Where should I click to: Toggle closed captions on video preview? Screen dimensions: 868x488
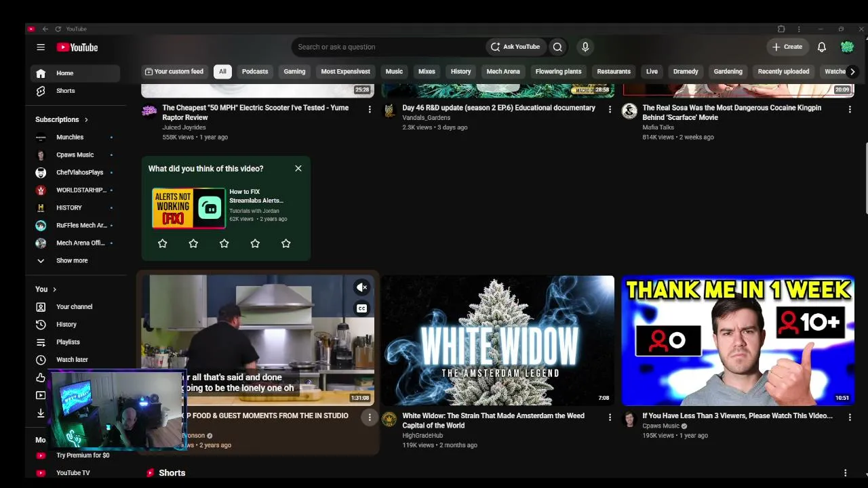362,308
